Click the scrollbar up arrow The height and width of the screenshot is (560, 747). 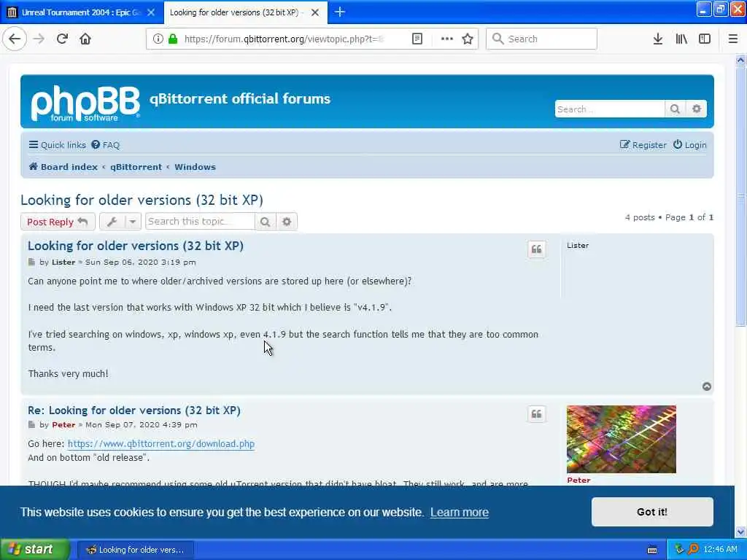(740, 60)
